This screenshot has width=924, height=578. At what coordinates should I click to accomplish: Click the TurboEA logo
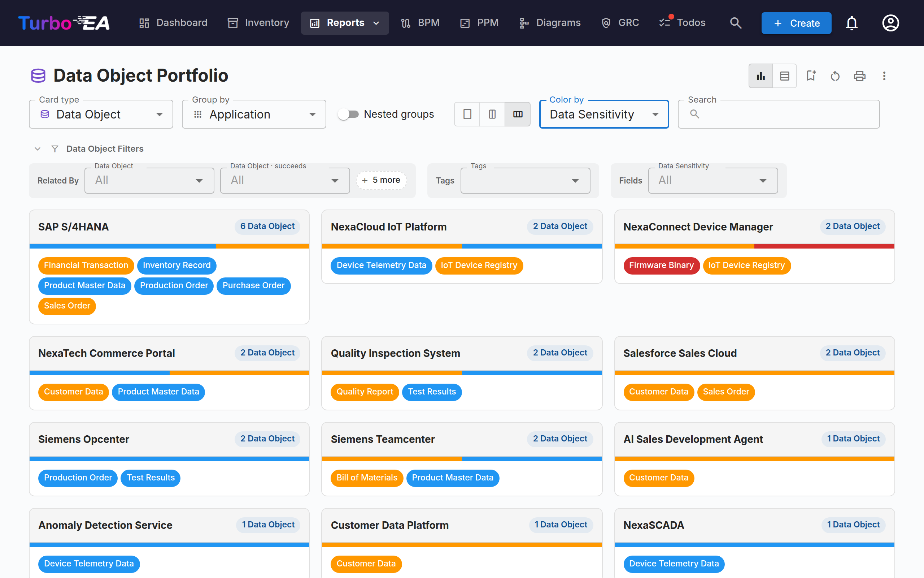coord(64,23)
